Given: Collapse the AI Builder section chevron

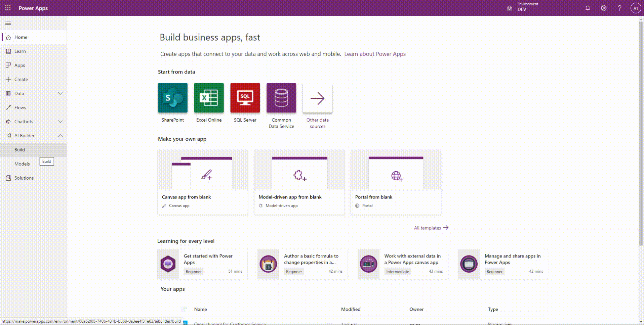Looking at the screenshot, I should 61,136.
